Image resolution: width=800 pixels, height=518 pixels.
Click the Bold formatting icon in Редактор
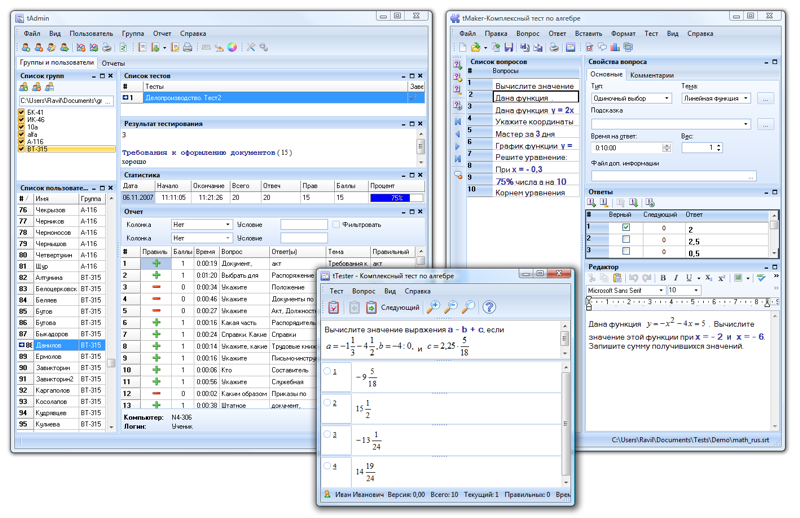point(663,278)
